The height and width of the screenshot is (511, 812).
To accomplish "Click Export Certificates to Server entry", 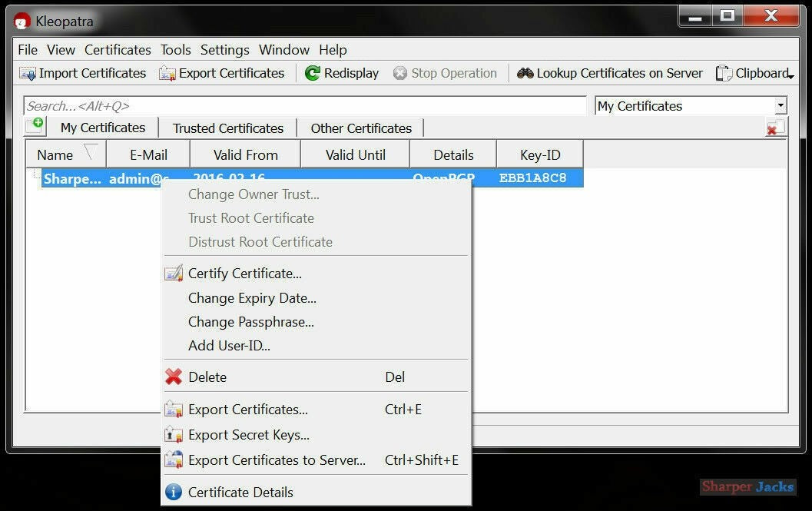I will click(277, 460).
